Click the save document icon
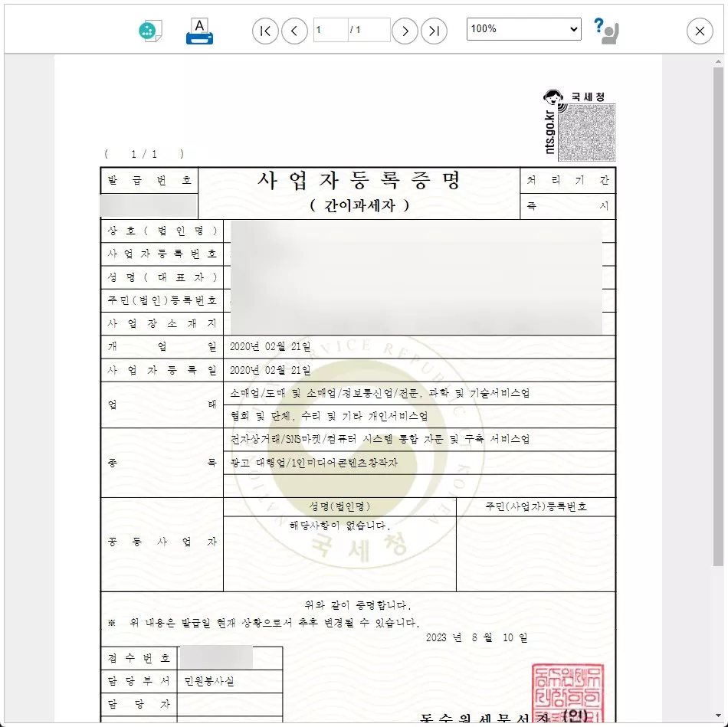The image size is (728, 727). [150, 31]
